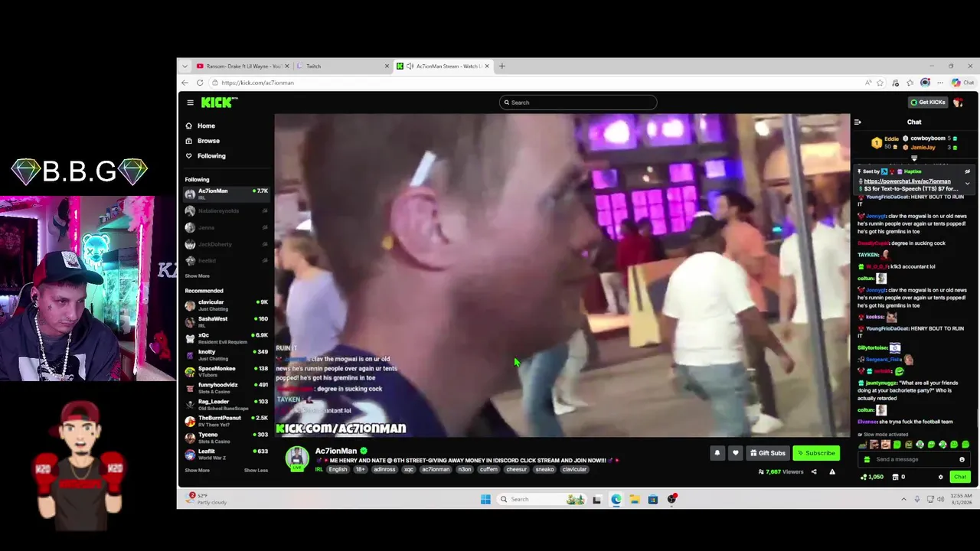
Task: Collapse the chat panel with the arrow icon
Action: coord(857,122)
